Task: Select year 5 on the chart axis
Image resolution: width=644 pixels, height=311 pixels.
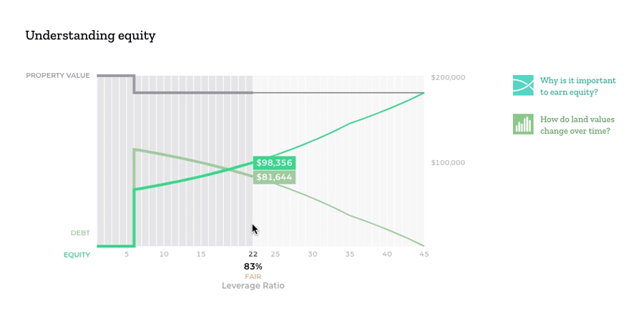Action: click(x=127, y=255)
